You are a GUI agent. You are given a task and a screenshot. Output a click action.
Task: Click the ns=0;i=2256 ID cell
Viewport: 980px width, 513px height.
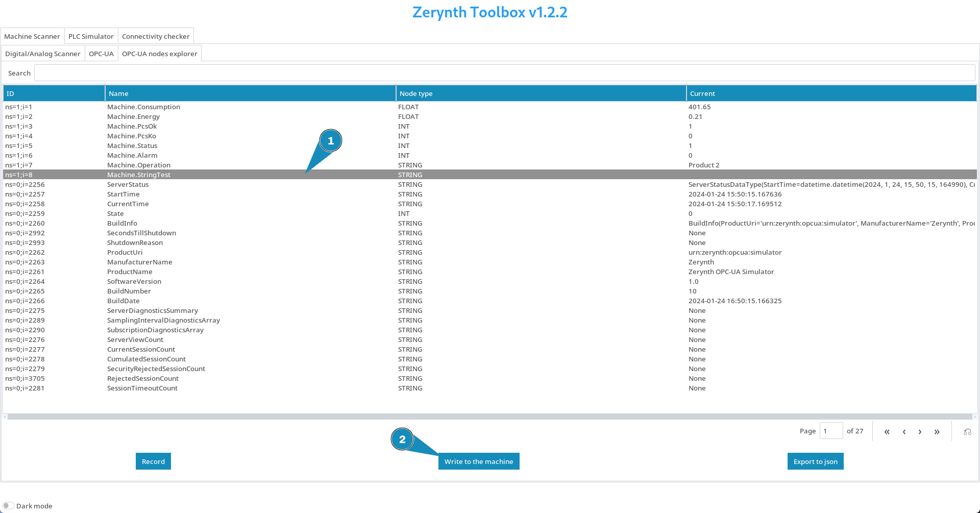(25, 184)
